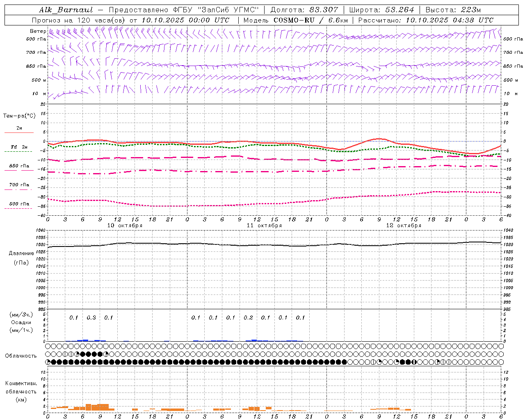Click the Высота: 223м label

[x=453, y=10]
